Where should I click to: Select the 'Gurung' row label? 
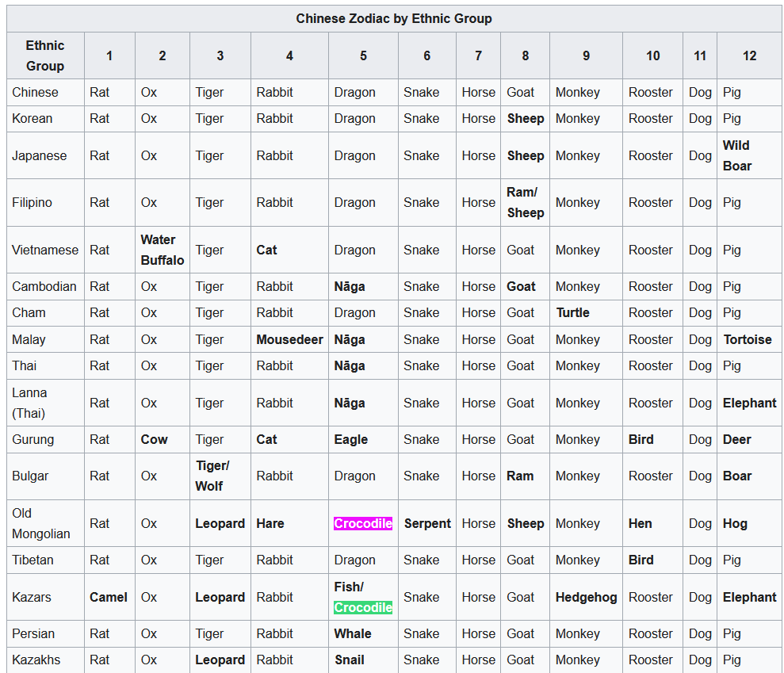point(33,439)
